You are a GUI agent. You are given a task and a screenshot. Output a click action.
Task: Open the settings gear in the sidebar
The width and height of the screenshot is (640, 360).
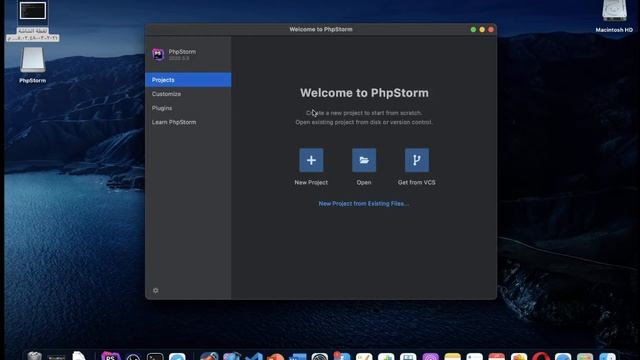click(x=156, y=290)
